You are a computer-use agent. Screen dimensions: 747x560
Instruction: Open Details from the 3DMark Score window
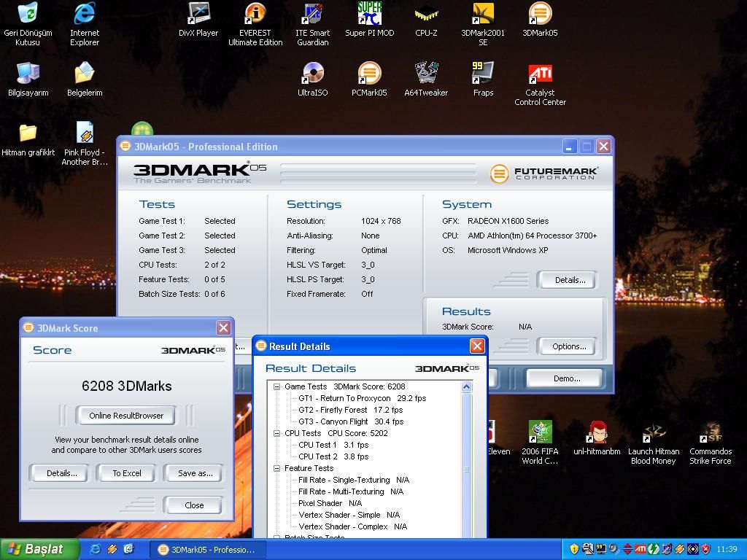61,472
